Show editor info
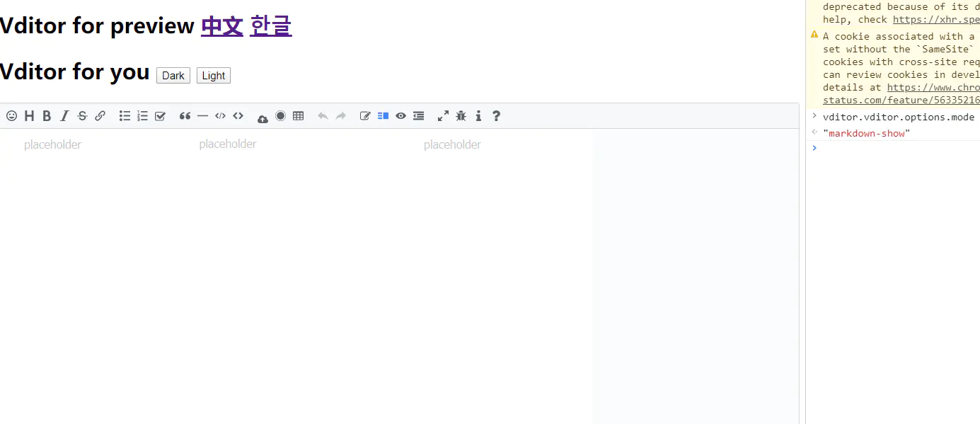Viewport: 980px width, 424px height. coord(478,116)
